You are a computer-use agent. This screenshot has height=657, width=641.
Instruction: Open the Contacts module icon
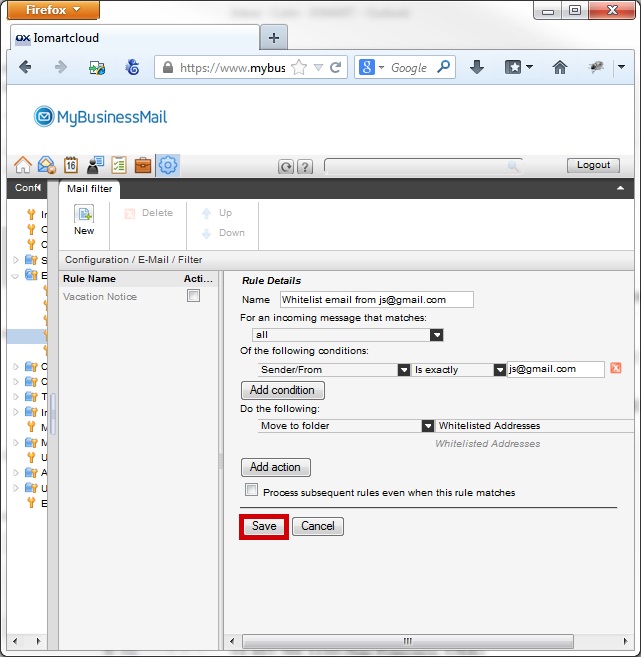click(96, 166)
